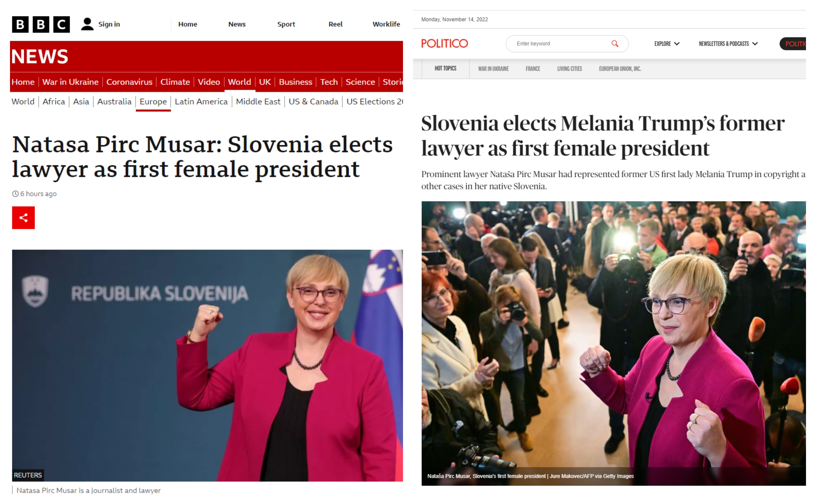Expand the Explore dropdown
The height and width of the screenshot is (504, 816).
pos(666,44)
